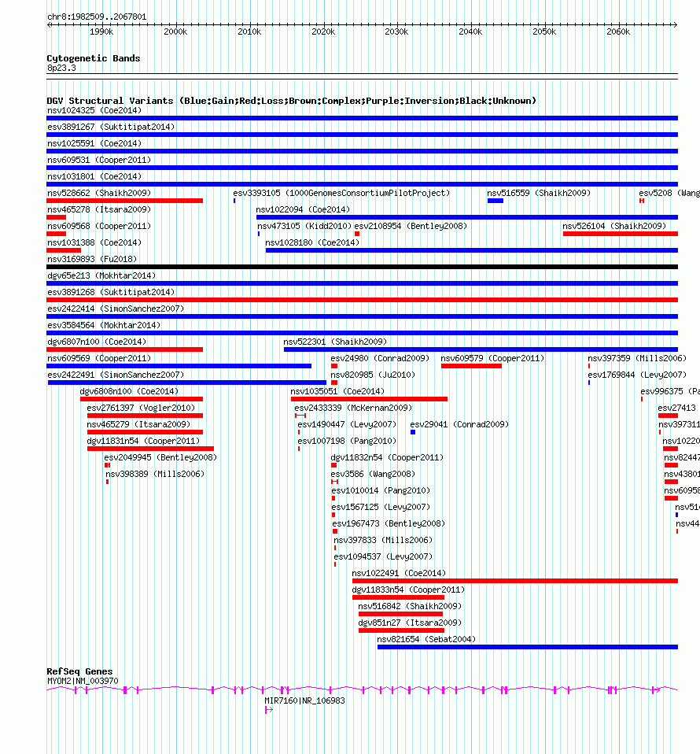This screenshot has width=700, height=754.
Task: Select esv1567125 (Levy2007) label
Action: tap(381, 508)
